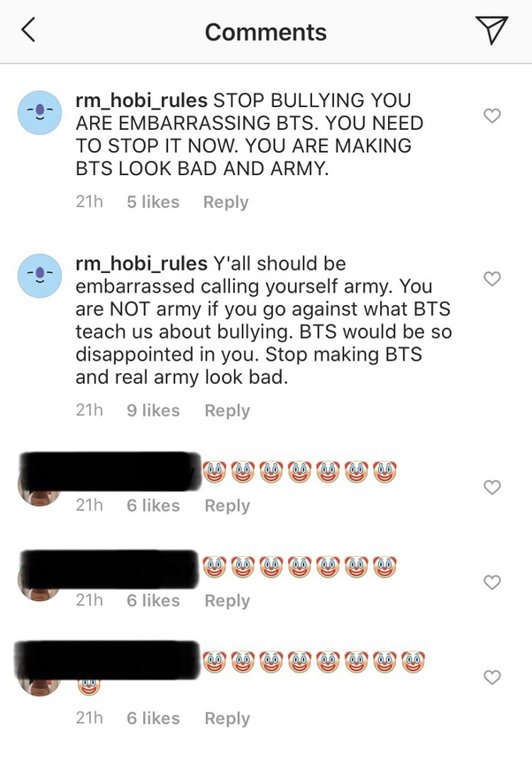Reply to the STOP BULLYING comment

pyautogui.click(x=225, y=202)
